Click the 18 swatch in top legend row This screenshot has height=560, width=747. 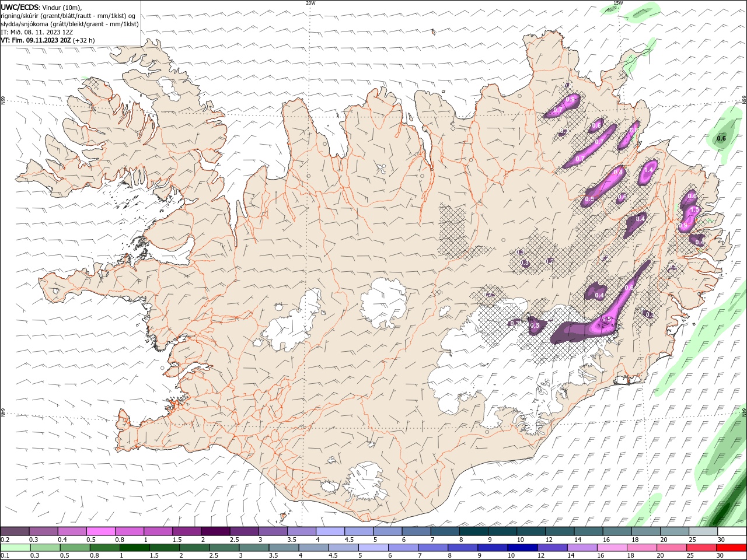(x=645, y=531)
